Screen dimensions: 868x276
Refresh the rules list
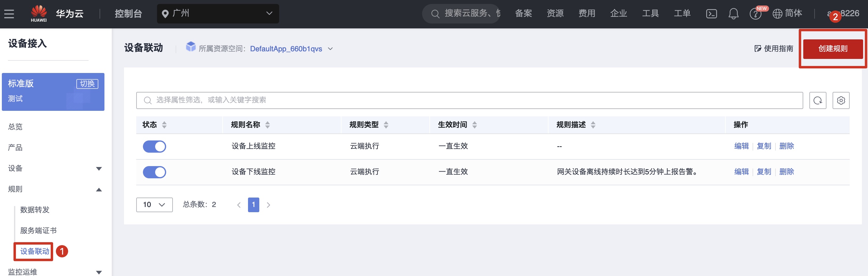point(818,100)
